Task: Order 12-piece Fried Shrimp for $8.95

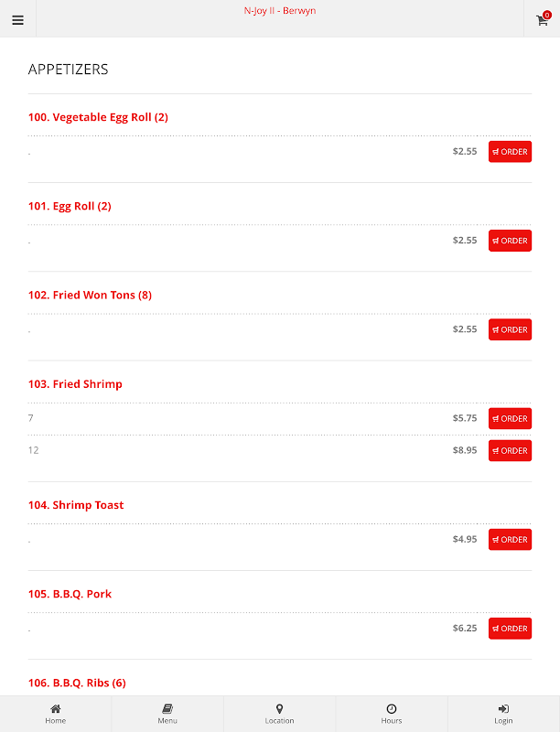Action: 510,450
